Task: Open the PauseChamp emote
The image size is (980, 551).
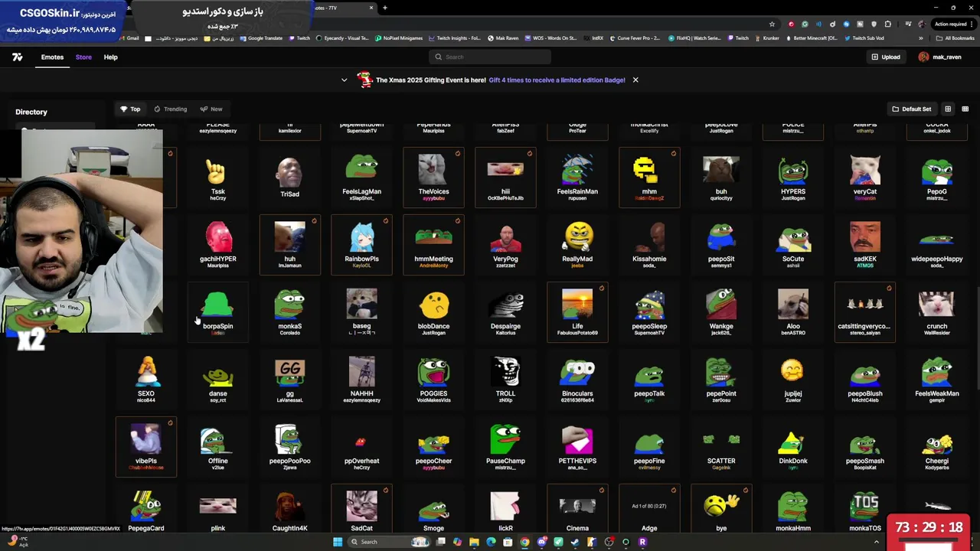Action: click(x=505, y=447)
